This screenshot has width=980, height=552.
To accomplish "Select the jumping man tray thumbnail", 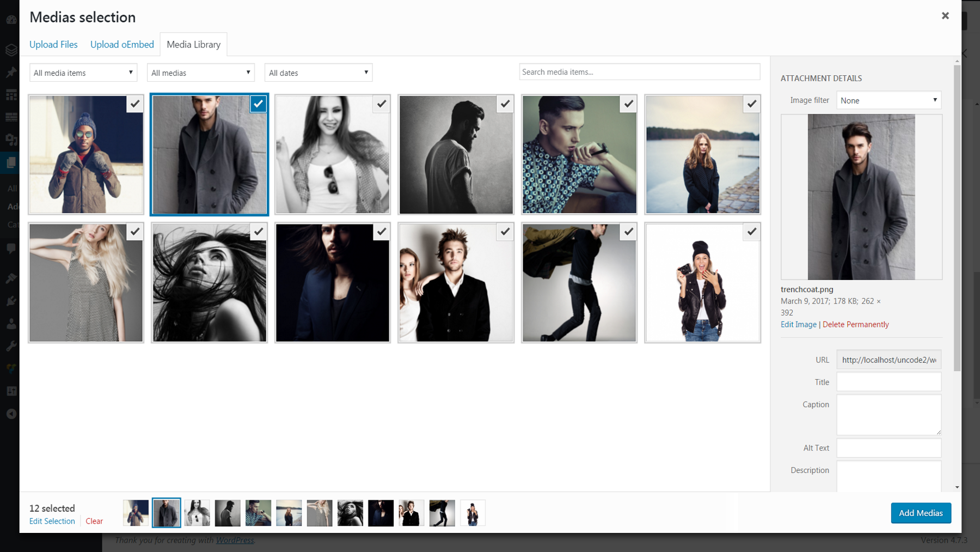I will point(442,513).
